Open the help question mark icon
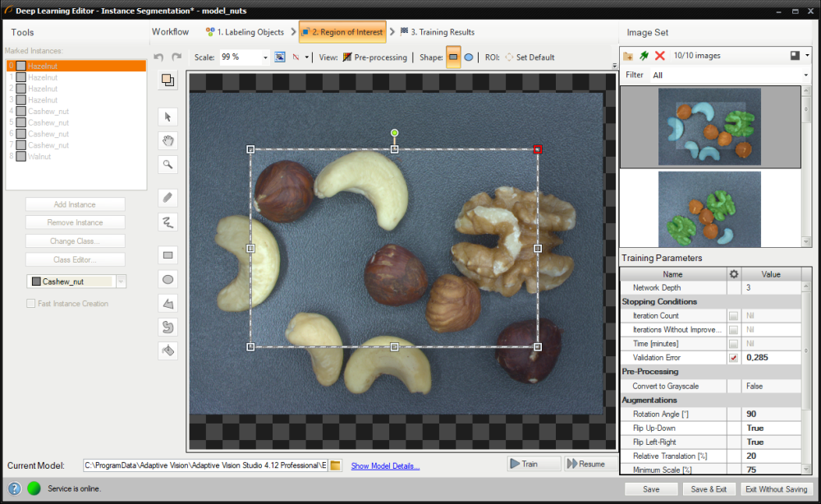 13,489
